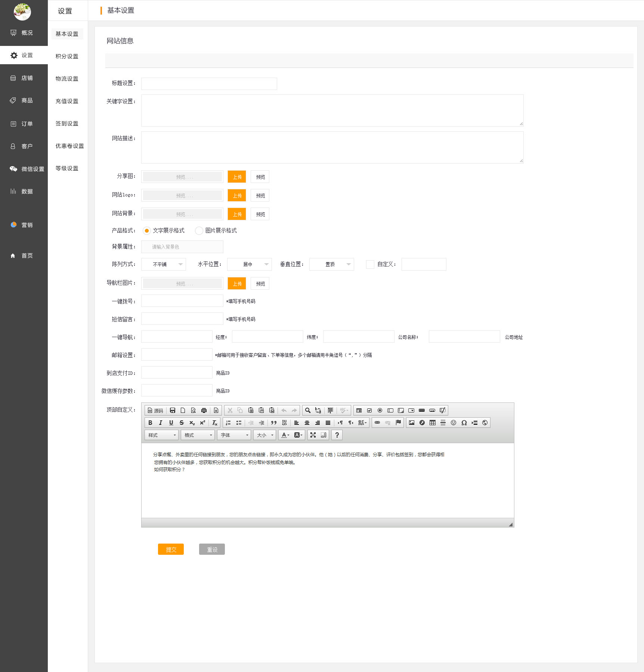Open 微信设置 in the left sidebar
This screenshot has height=672, width=644.
tap(27, 169)
